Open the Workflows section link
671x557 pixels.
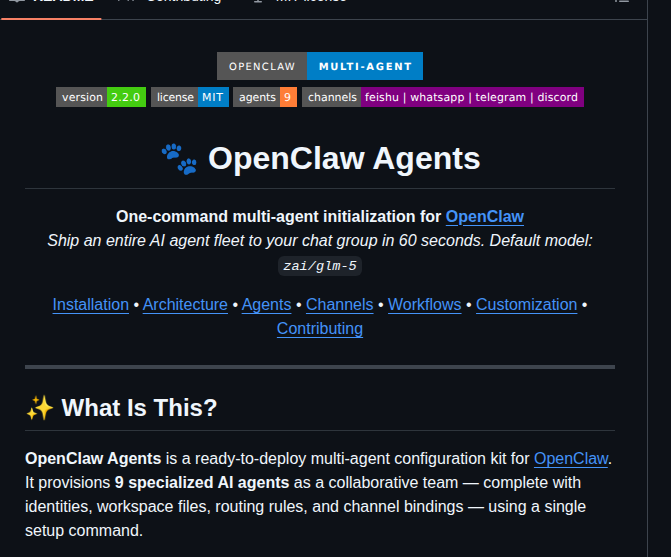pyautogui.click(x=425, y=305)
